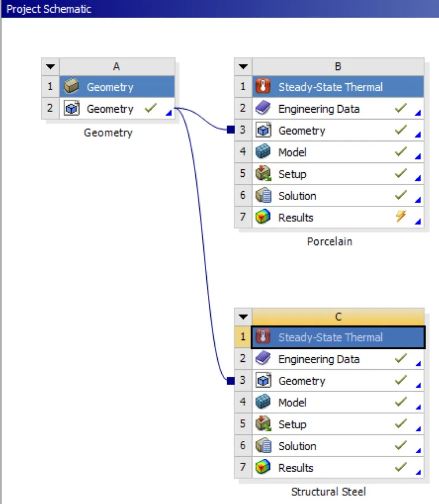Click the Project Schematic title bar
Viewport: 439px width, 504px height.
click(x=219, y=9)
